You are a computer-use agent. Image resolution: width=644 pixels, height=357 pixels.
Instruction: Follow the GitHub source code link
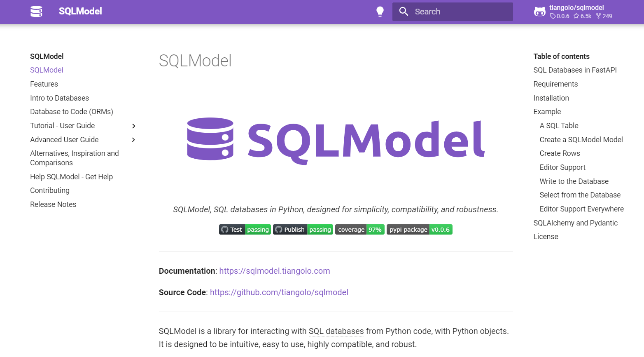[x=279, y=292]
